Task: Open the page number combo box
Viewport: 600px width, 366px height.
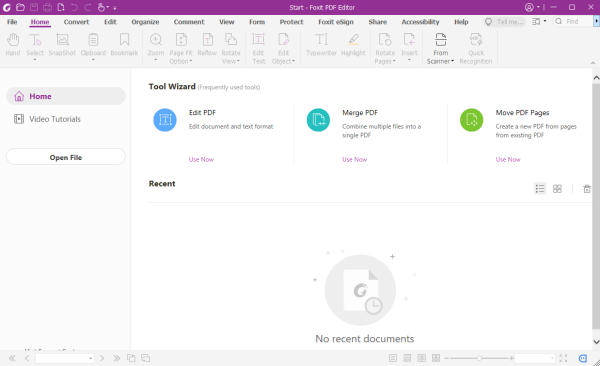Action: click(65, 358)
